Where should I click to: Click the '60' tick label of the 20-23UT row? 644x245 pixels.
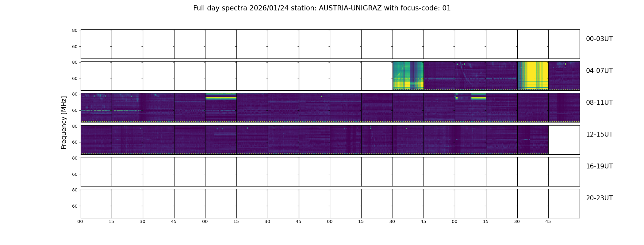coord(75,206)
